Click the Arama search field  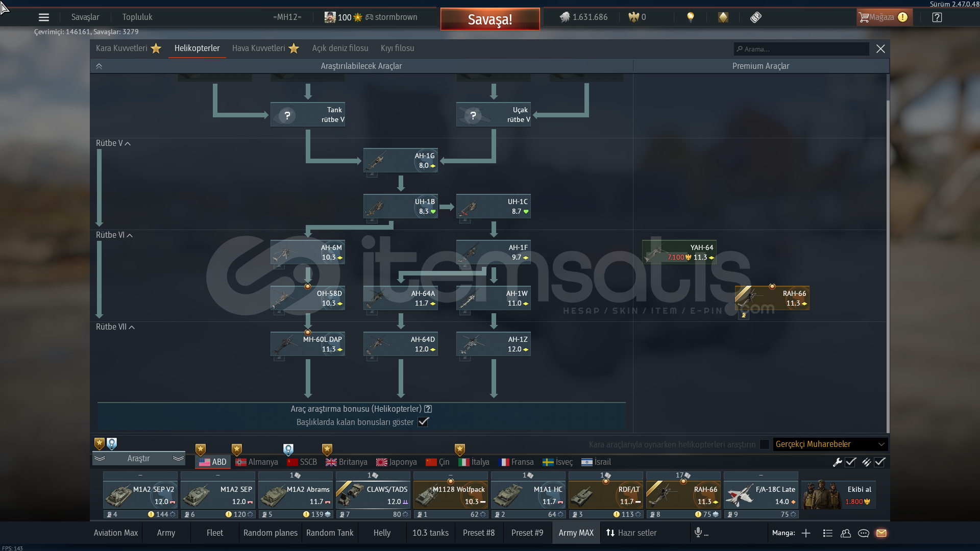coord(801,49)
